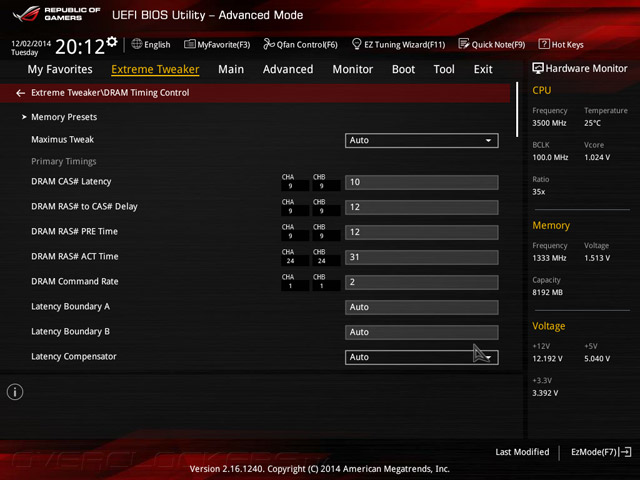
Task: Open the Latency Compensator dropdown
Action: 422,357
